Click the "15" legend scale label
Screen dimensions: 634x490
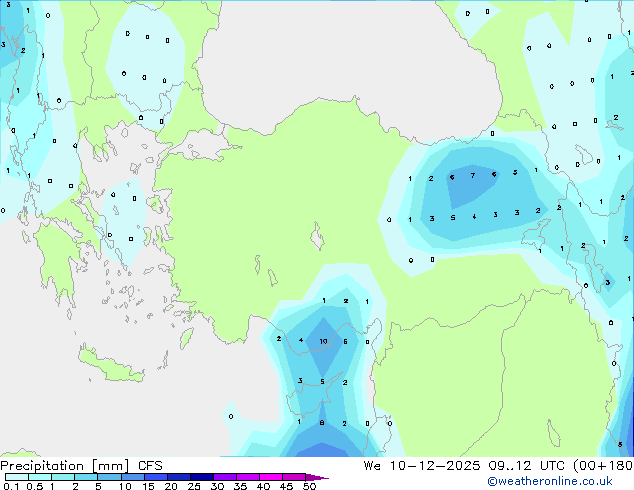(148, 486)
